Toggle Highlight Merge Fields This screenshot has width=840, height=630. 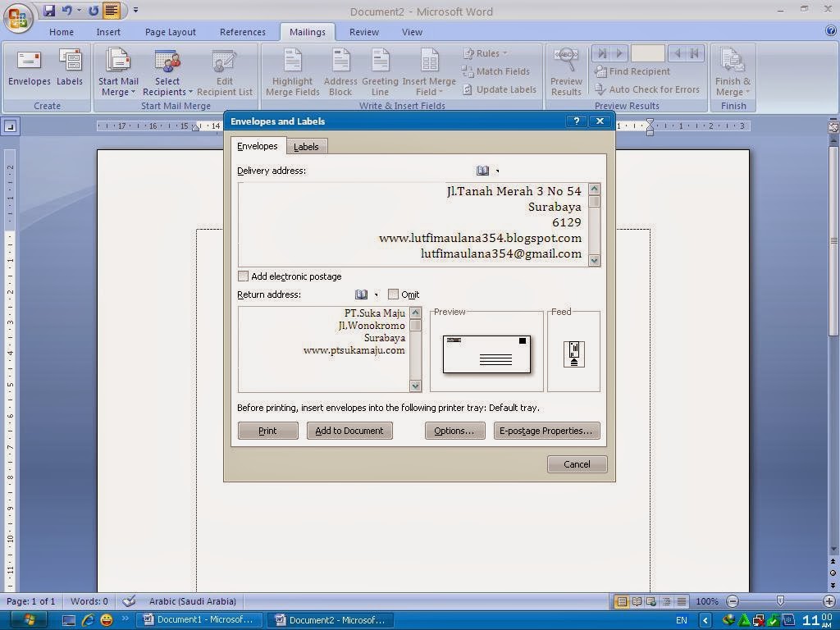292,71
